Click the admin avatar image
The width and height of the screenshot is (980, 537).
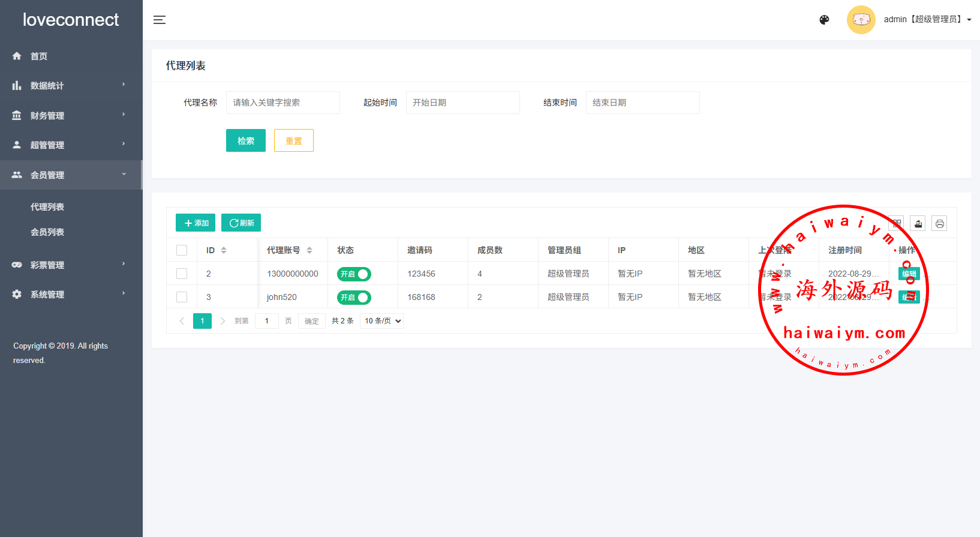[861, 20]
